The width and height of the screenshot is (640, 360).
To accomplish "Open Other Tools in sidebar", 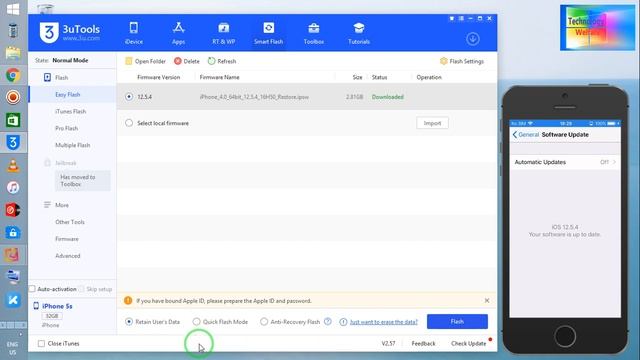I will [70, 222].
